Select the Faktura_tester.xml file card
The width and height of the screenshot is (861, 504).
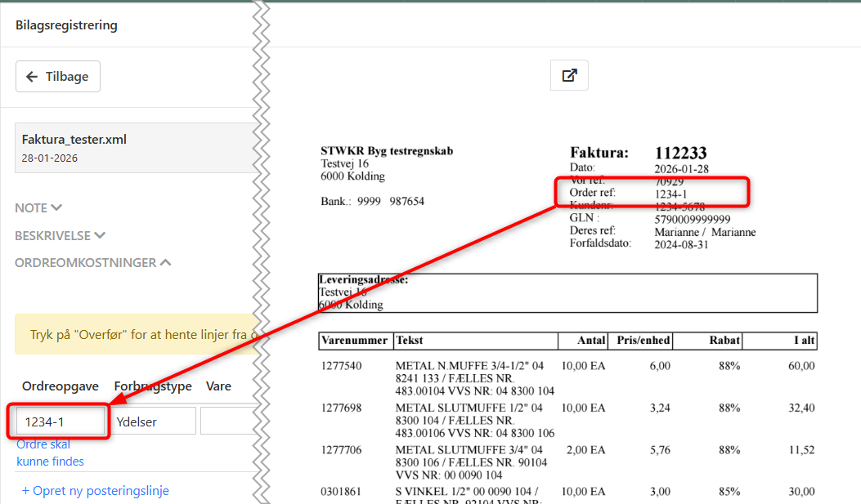[131, 148]
